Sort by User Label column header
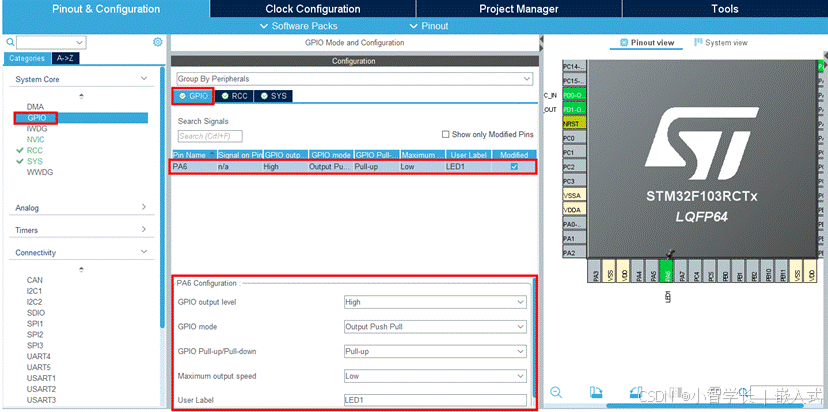Image resolution: width=828 pixels, height=412 pixels. click(469, 155)
